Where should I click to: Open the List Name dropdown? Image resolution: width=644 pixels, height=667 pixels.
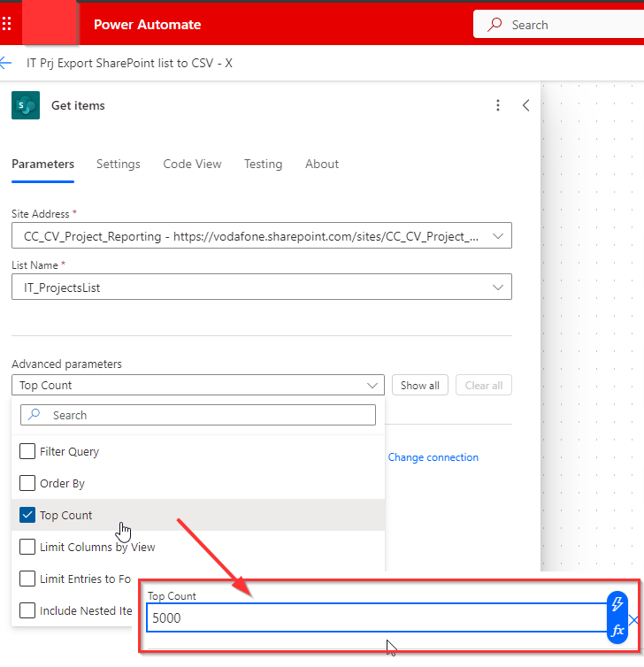pos(497,287)
